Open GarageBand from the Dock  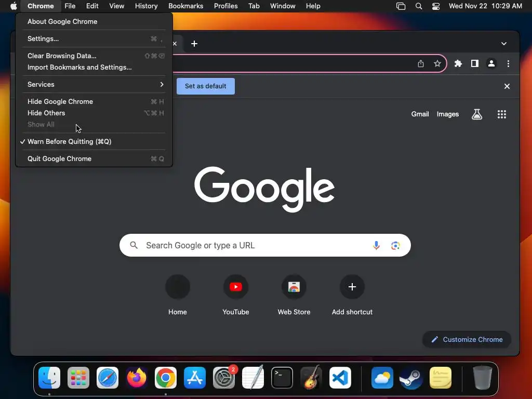[x=311, y=377]
